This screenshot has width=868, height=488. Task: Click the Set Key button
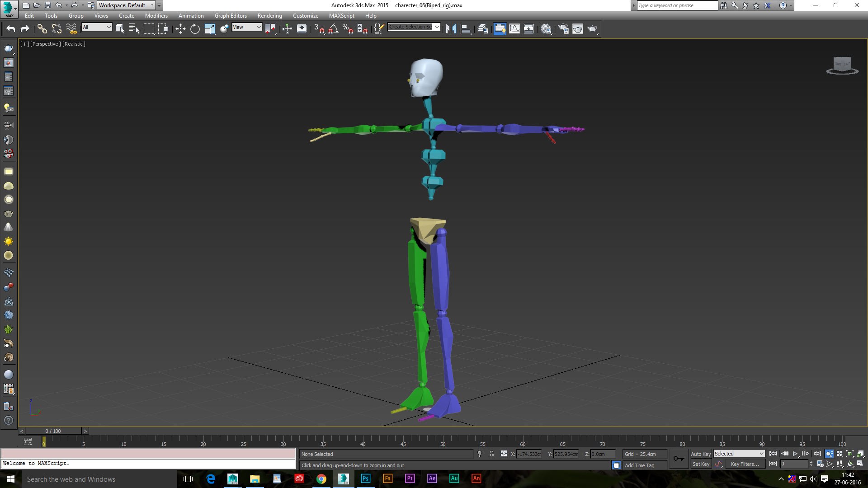pos(701,464)
